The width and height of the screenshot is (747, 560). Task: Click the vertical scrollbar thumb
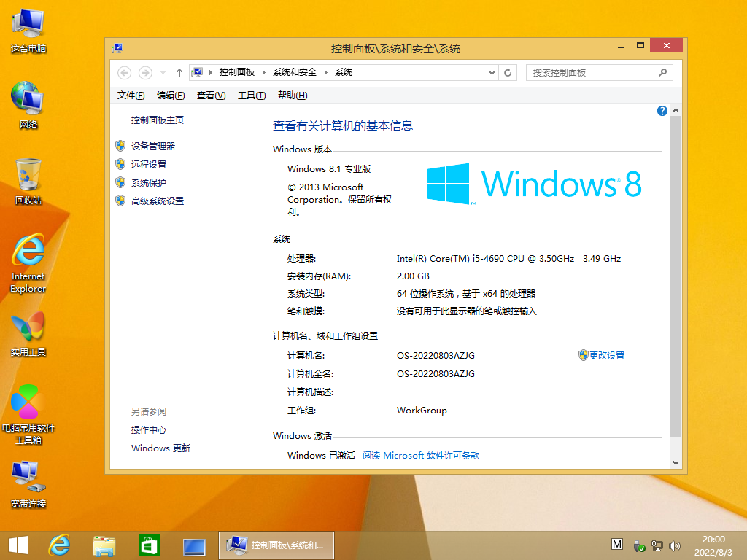[x=676, y=276]
